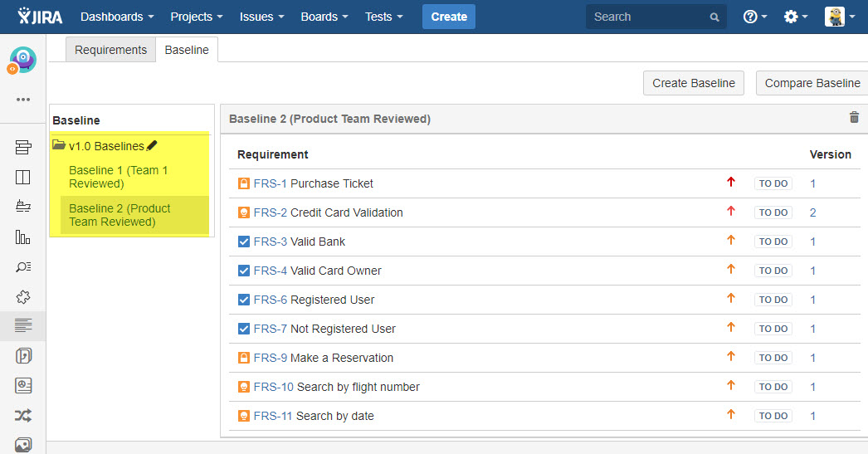Open the Backlog icon in the sidebar

tap(23, 148)
